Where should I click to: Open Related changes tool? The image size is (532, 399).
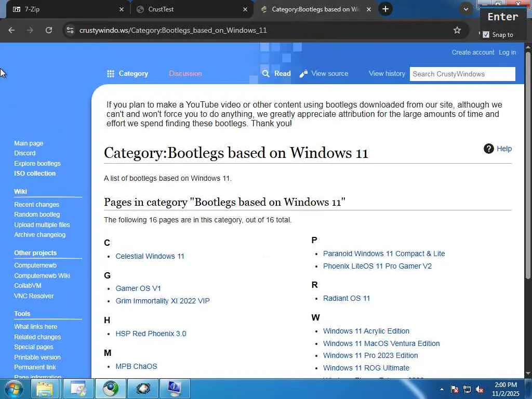click(37, 337)
